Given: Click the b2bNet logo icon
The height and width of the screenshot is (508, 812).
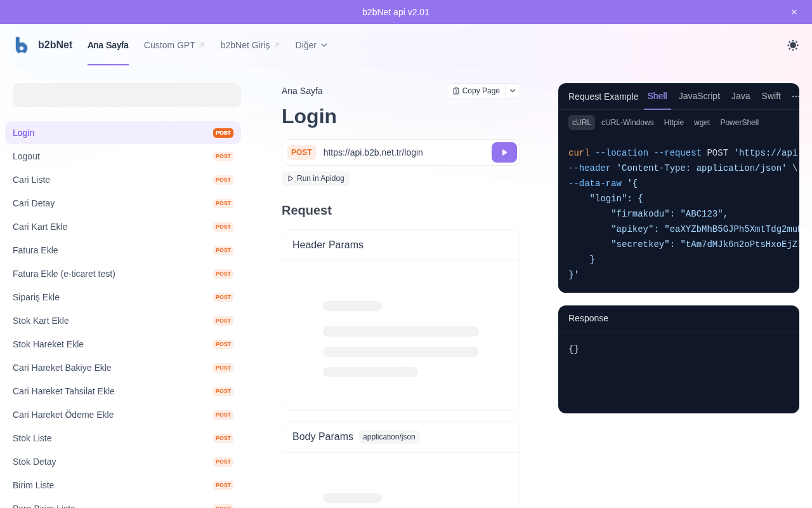Looking at the screenshot, I should [x=22, y=45].
